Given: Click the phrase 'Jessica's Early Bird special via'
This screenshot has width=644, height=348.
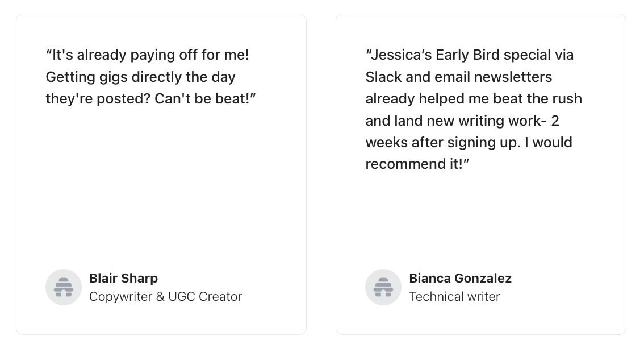Looking at the screenshot, I should [470, 55].
